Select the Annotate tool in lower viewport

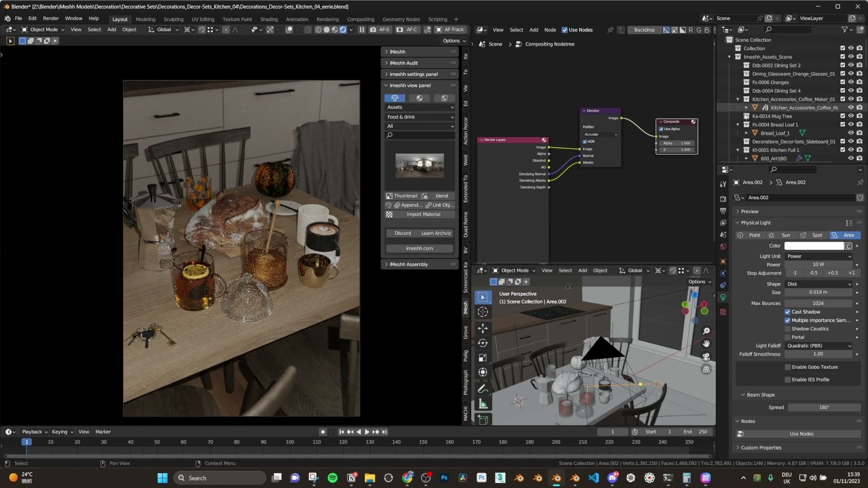click(x=483, y=389)
